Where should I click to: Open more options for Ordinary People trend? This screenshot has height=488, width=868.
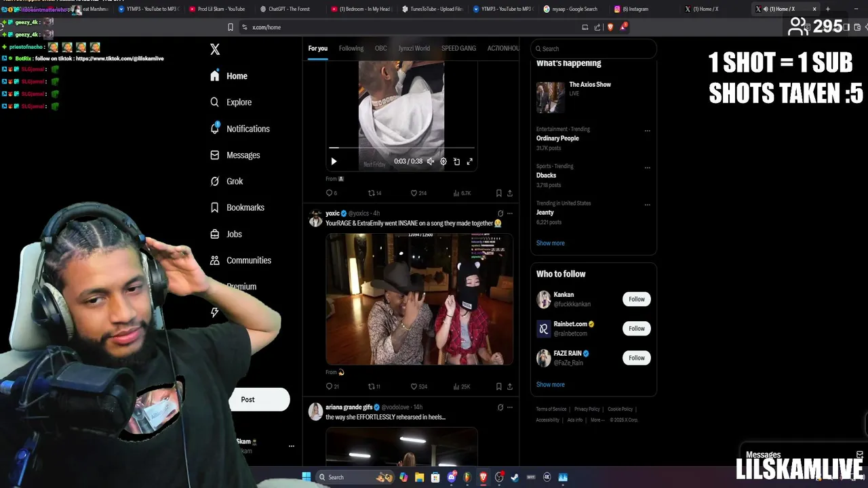(x=647, y=131)
